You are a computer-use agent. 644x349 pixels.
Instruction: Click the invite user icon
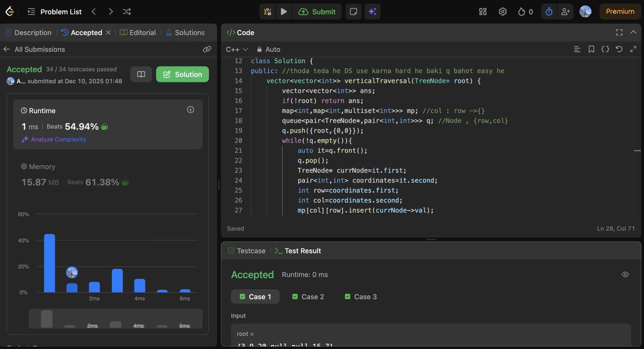pyautogui.click(x=565, y=11)
